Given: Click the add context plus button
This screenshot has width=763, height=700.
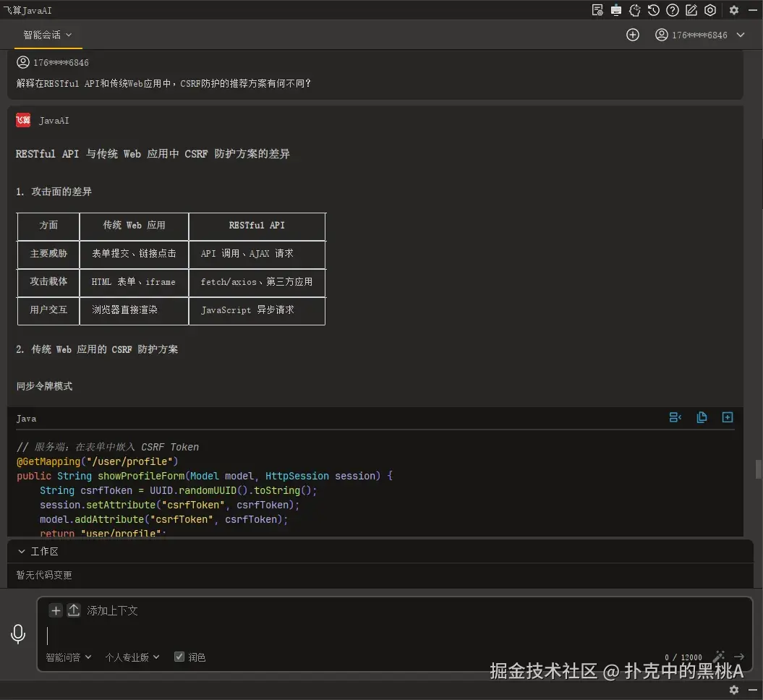Looking at the screenshot, I should [x=56, y=610].
